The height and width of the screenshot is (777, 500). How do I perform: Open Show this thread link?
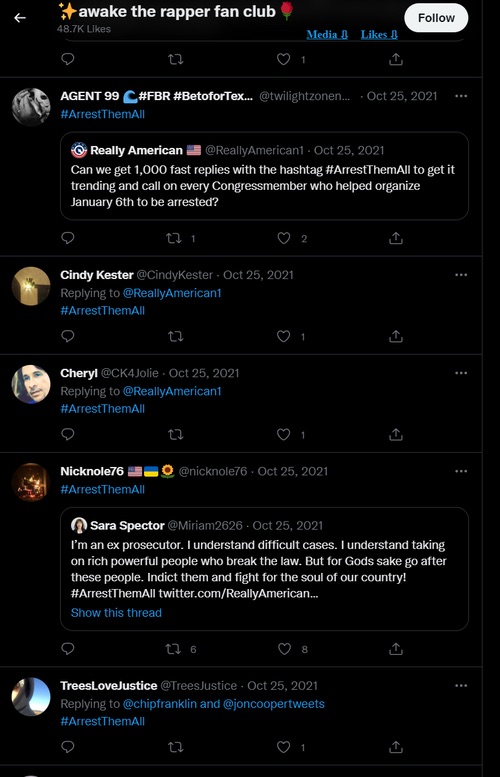point(116,613)
